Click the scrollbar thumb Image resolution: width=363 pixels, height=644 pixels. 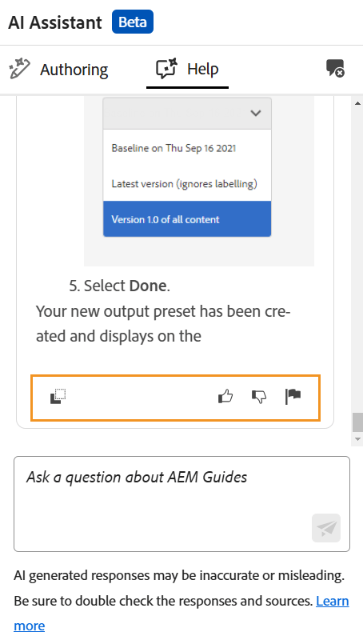(x=357, y=422)
